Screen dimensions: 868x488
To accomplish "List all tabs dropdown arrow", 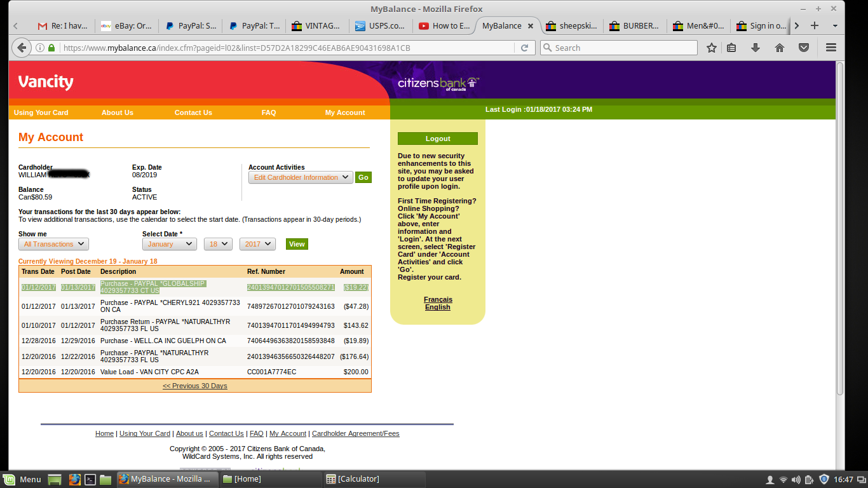I will (x=835, y=26).
